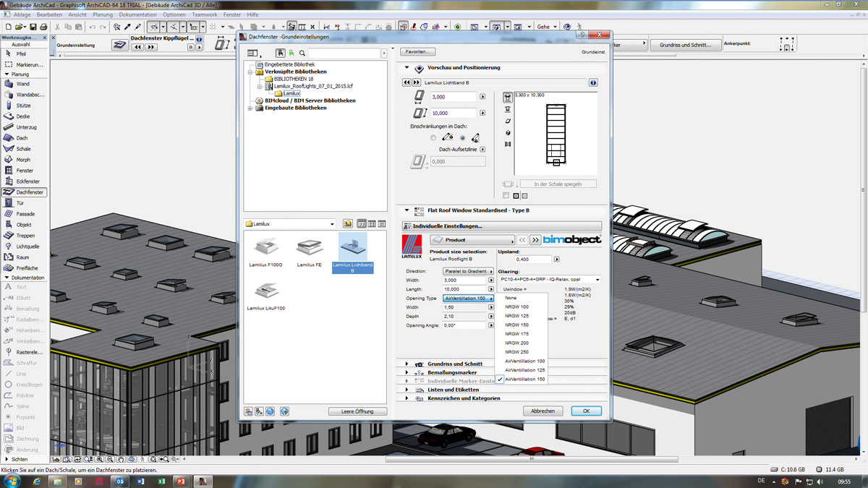Image resolution: width=868 pixels, height=488 pixels.
Task: Expand the Eingebaute Bibliotheken tree node
Action: [250, 108]
